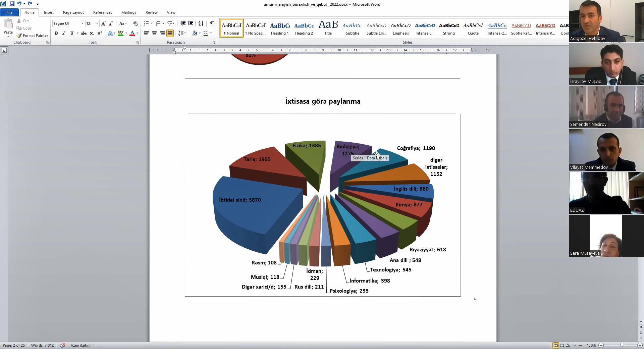This screenshot has height=349, width=644.
Task: Click the Numbering list icon
Action: [158, 23]
